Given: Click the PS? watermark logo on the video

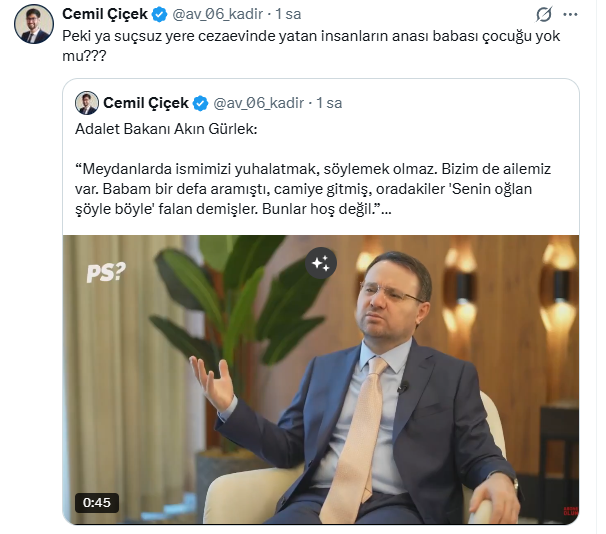Looking at the screenshot, I should 106,273.
